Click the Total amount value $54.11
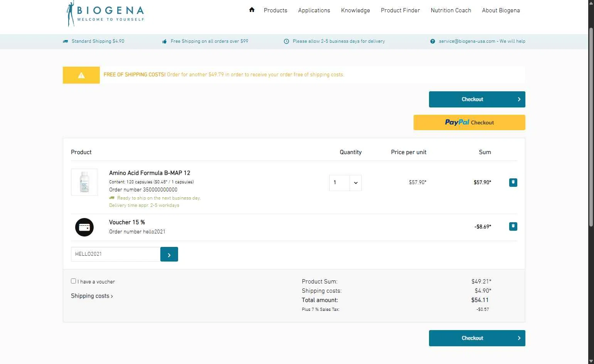This screenshot has width=594, height=364. click(480, 300)
